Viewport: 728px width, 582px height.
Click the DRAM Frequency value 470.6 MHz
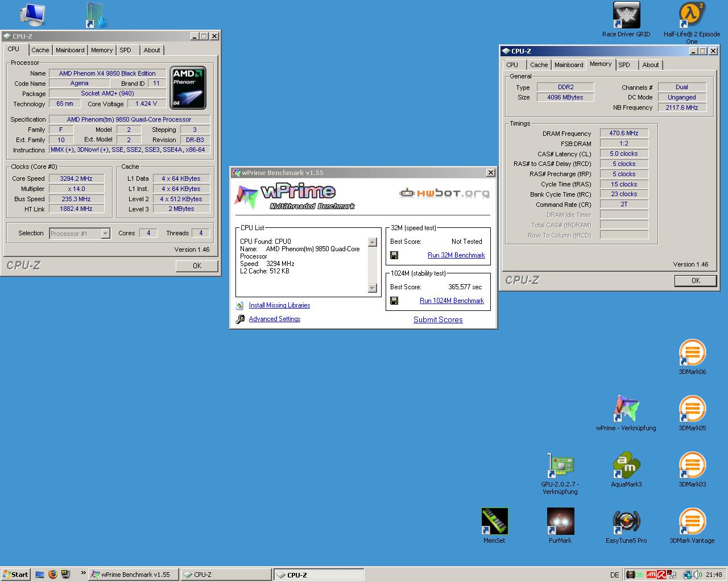624,134
